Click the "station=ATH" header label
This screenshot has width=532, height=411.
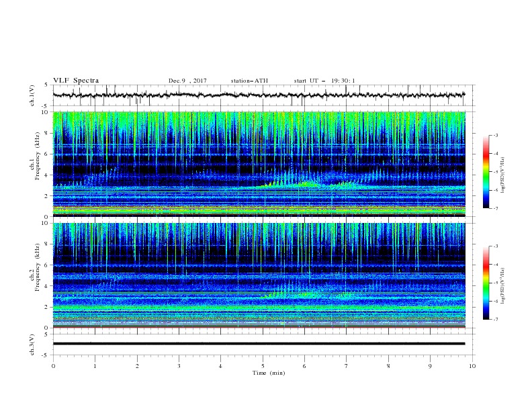249,81
